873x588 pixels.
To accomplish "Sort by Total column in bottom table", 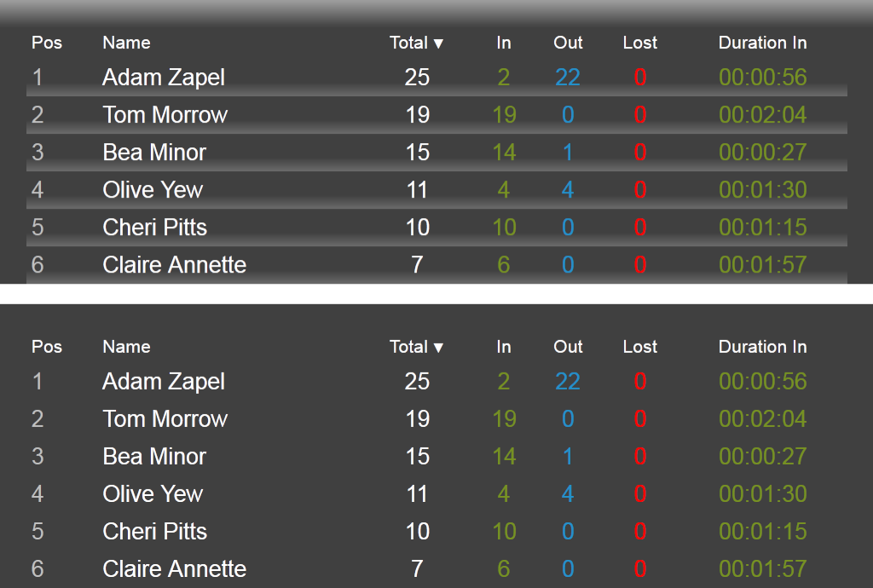I will coord(416,347).
